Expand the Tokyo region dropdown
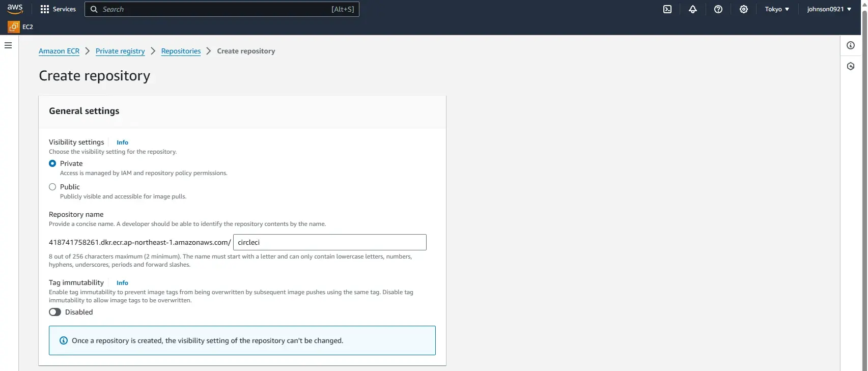The height and width of the screenshot is (371, 868). (776, 9)
